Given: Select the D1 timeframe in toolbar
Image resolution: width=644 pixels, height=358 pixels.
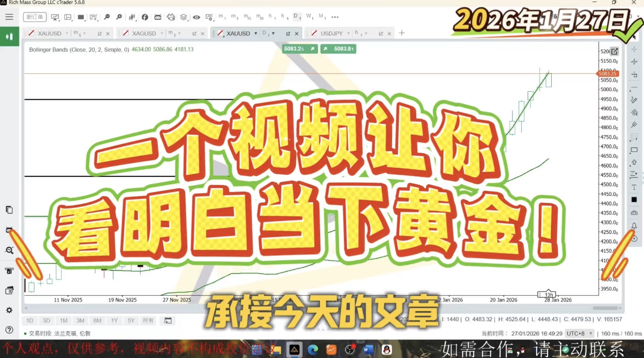Looking at the screenshot, I should (297, 17).
